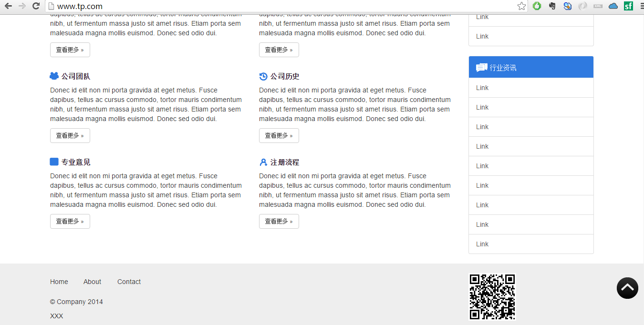The height and width of the screenshot is (325, 644).
Task: Click the QR code image in the footer
Action: (492, 296)
